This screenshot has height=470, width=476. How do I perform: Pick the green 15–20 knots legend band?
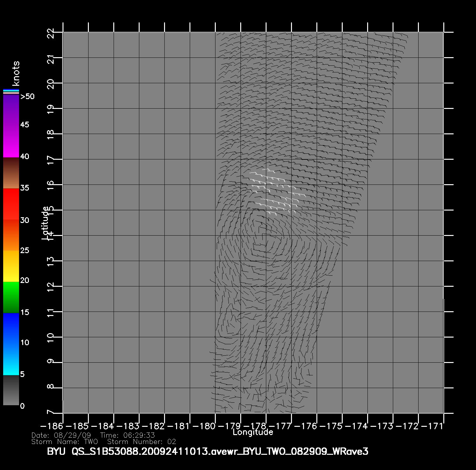click(x=11, y=297)
